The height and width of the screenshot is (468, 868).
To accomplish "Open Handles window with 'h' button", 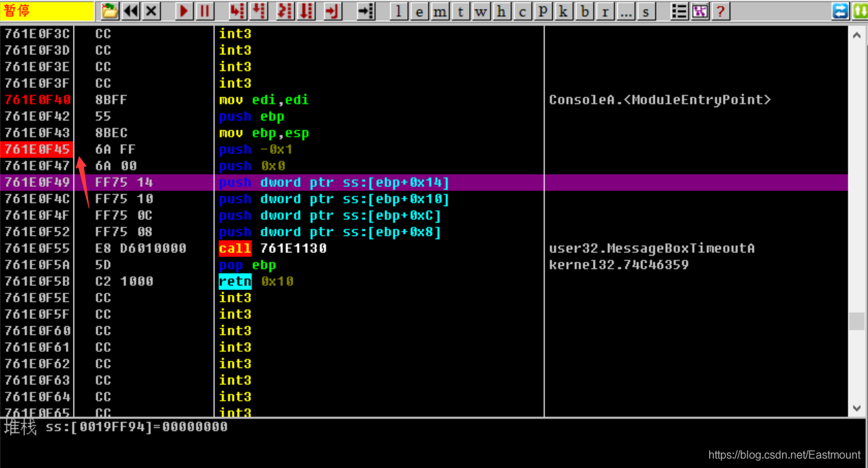I will click(x=502, y=12).
